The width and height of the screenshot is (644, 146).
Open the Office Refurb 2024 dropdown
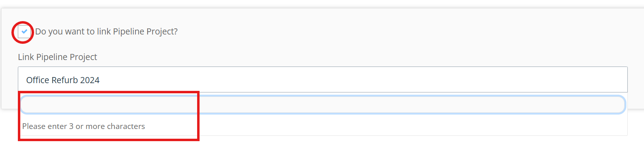(322, 79)
